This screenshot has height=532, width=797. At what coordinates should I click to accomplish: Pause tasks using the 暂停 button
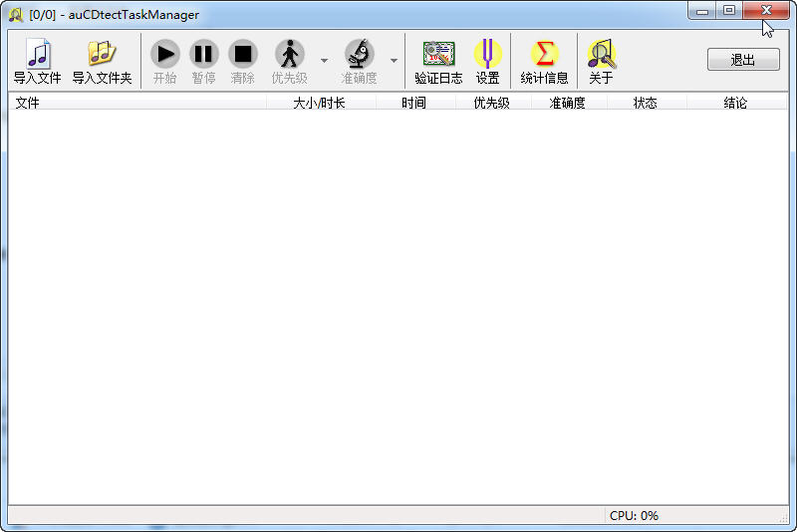[x=204, y=61]
